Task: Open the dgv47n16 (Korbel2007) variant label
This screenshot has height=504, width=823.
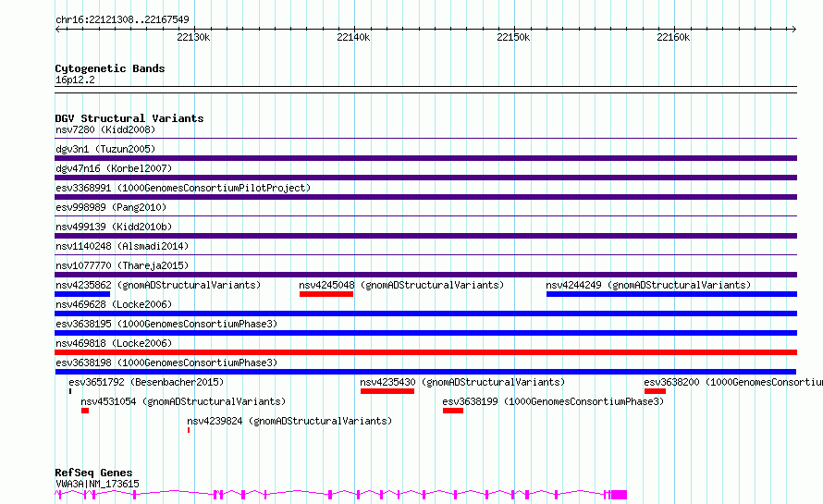Action: point(114,168)
